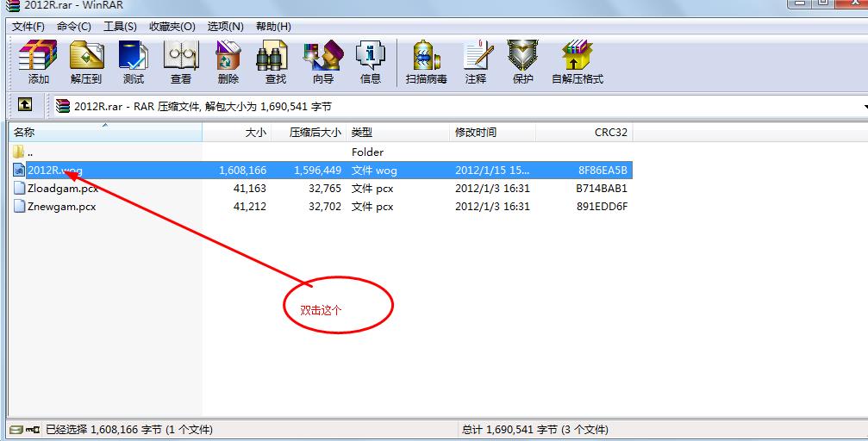Click the Znewgam.pcx file icon
868x441 pixels.
pos(19,207)
